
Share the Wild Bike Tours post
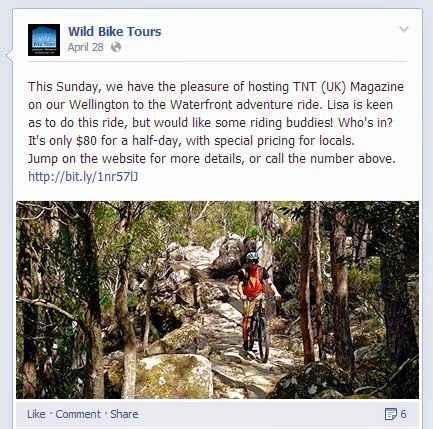tap(124, 414)
